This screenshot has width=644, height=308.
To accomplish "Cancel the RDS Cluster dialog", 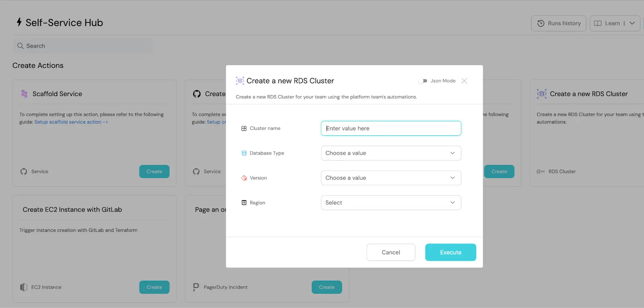I will [x=391, y=252].
